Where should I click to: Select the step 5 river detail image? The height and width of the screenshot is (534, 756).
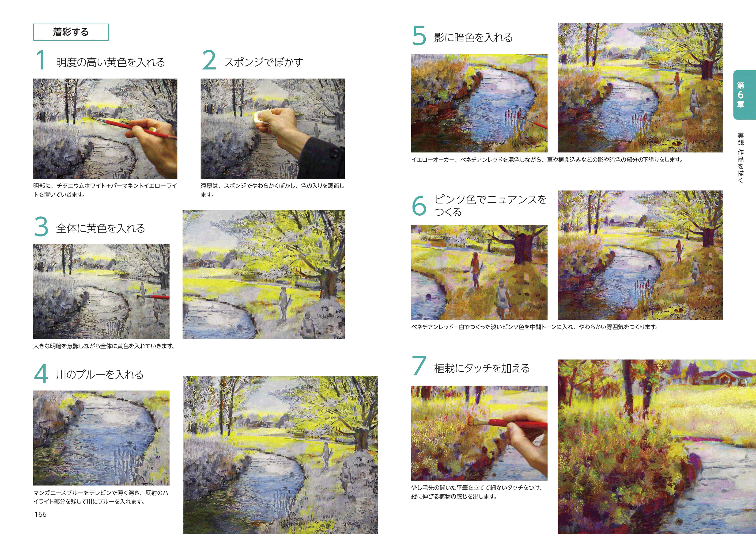coord(479,103)
